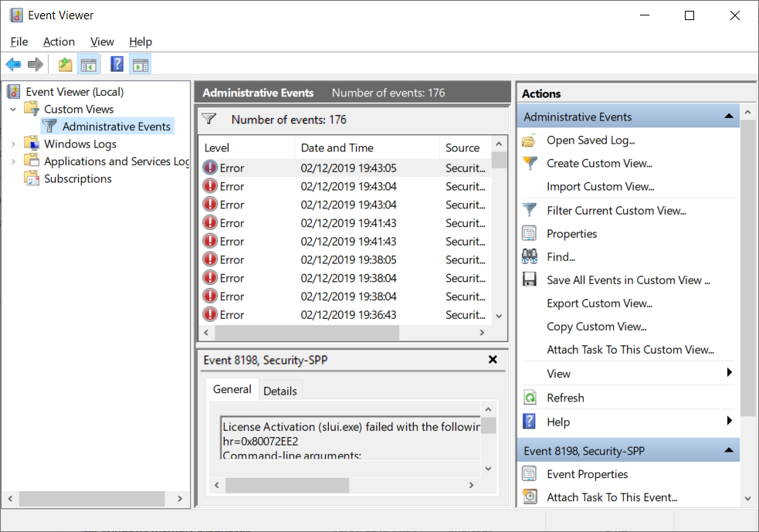Select the Subscriptions tree item

pyautogui.click(x=77, y=178)
